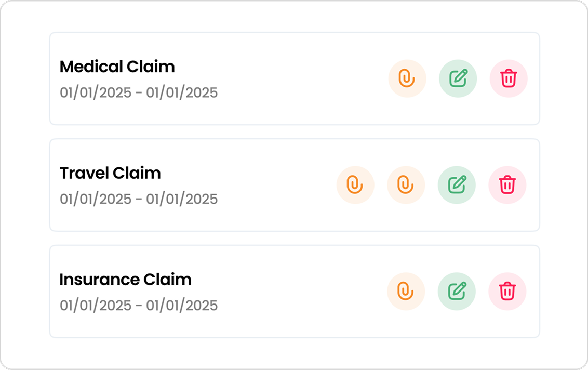
Task: Edit the Medical Claim entry
Action: (458, 78)
